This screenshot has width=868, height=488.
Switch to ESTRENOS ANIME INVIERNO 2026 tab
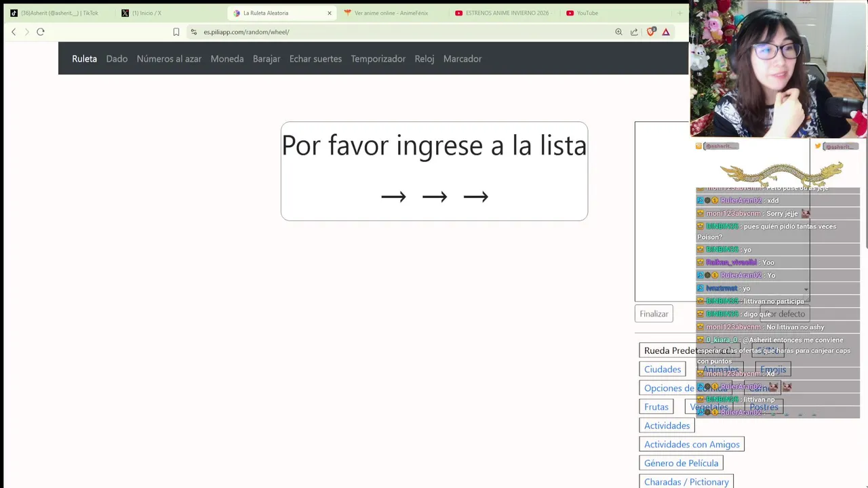click(x=503, y=13)
